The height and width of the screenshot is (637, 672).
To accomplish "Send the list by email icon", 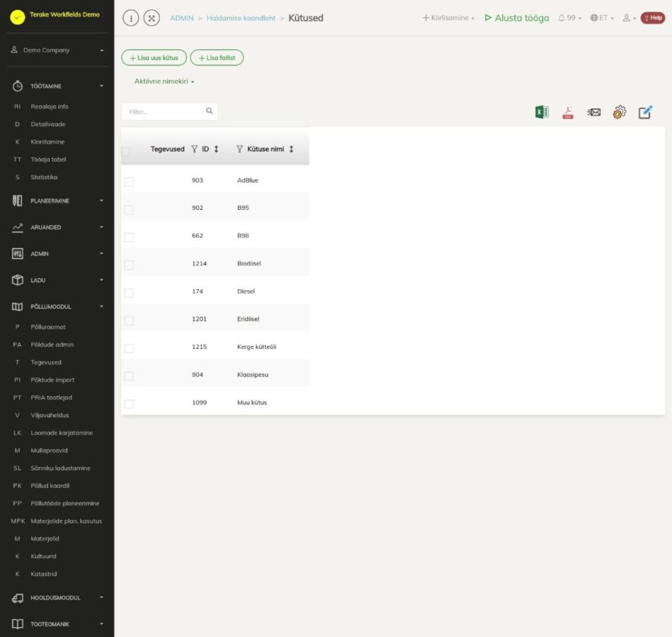I will coord(593,112).
